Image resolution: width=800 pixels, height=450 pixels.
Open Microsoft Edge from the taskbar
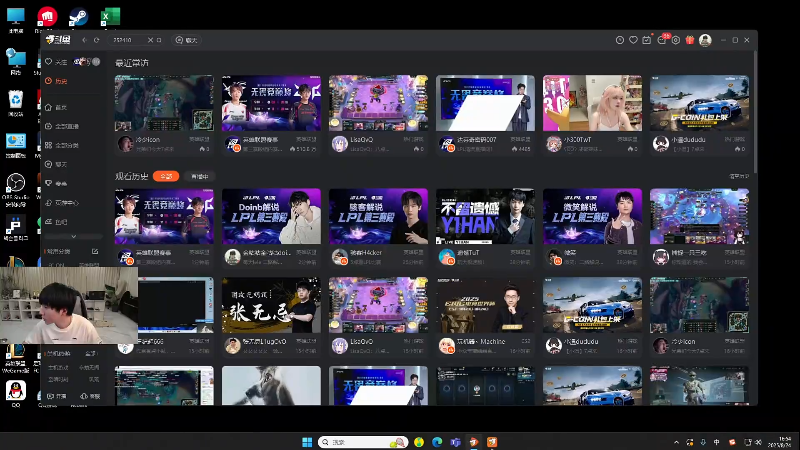(437, 442)
